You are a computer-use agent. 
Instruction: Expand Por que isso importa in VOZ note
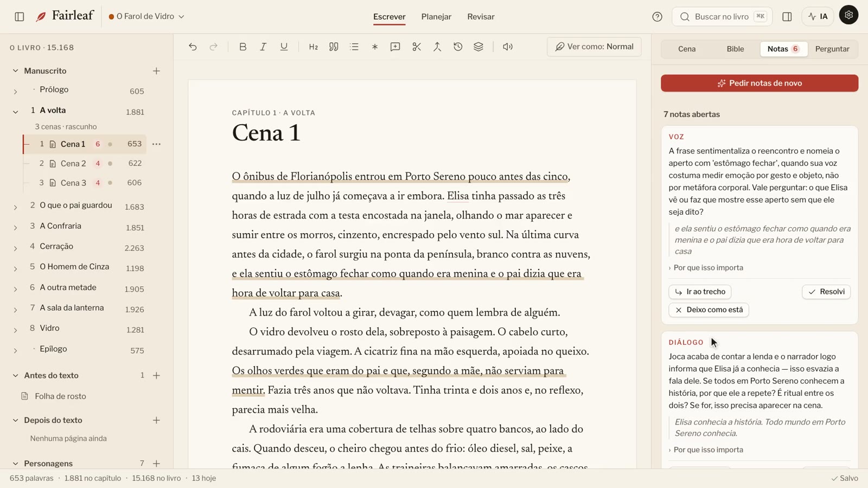(x=706, y=268)
